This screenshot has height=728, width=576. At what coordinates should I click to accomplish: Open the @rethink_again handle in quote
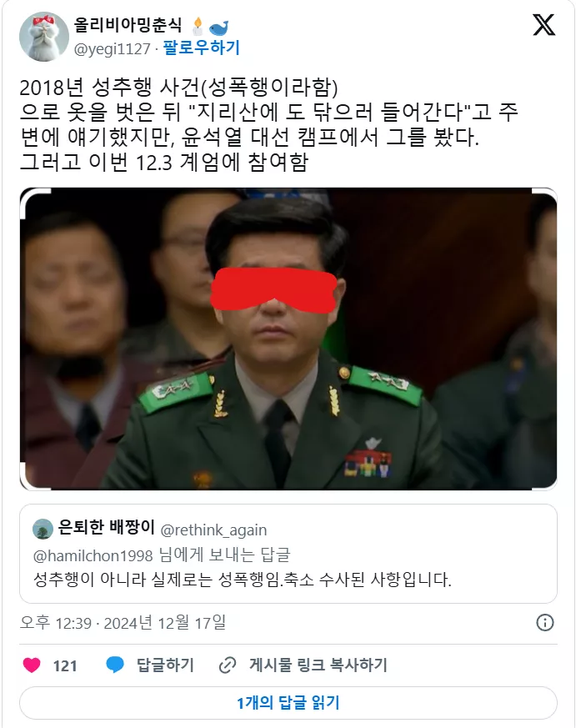(213, 530)
